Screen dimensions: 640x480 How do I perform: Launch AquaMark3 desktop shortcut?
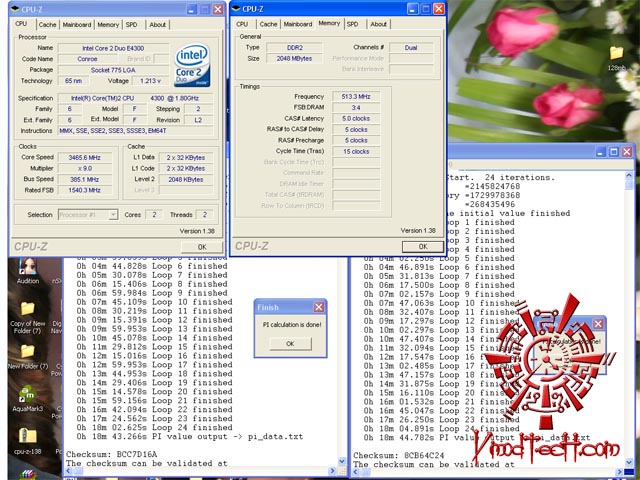point(28,399)
